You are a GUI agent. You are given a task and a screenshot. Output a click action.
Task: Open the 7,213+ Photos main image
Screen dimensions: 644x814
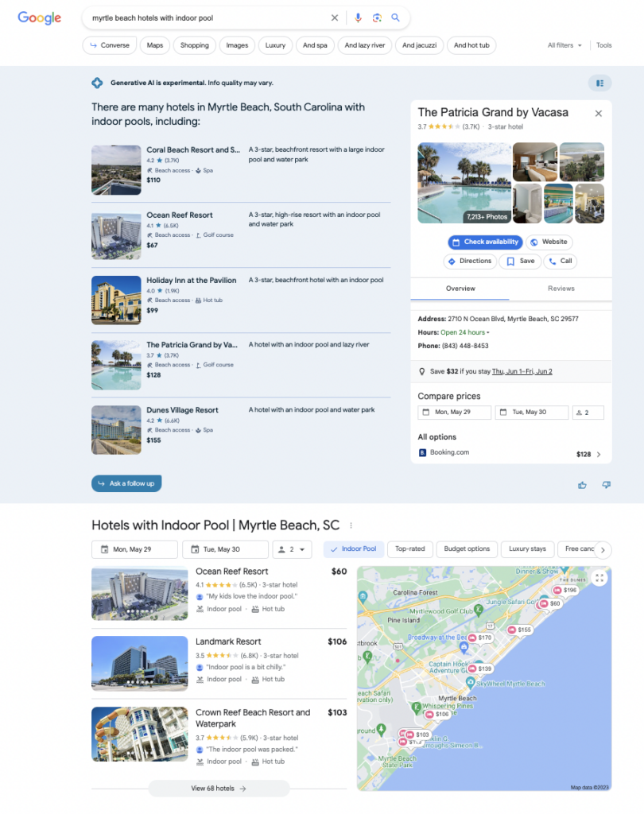coord(464,183)
